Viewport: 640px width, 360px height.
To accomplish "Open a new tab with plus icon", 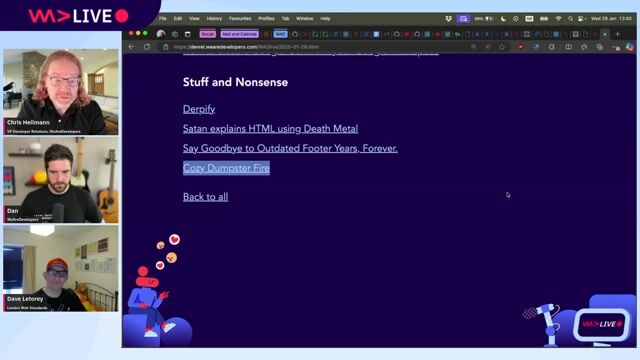I will pyautogui.click(x=618, y=34).
